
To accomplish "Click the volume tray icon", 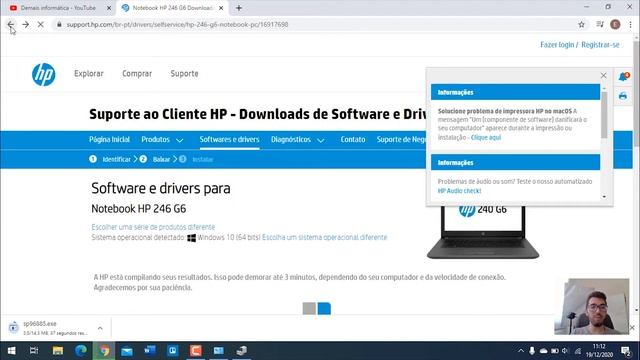I will pos(565,351).
